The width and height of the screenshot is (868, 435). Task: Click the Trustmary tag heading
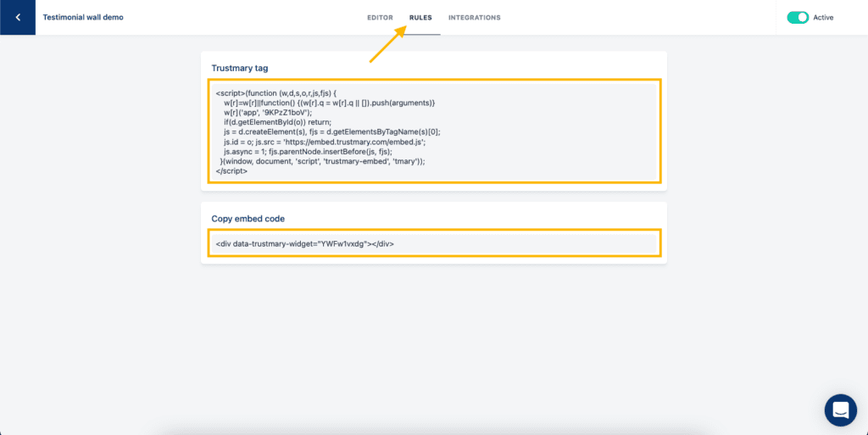(240, 68)
